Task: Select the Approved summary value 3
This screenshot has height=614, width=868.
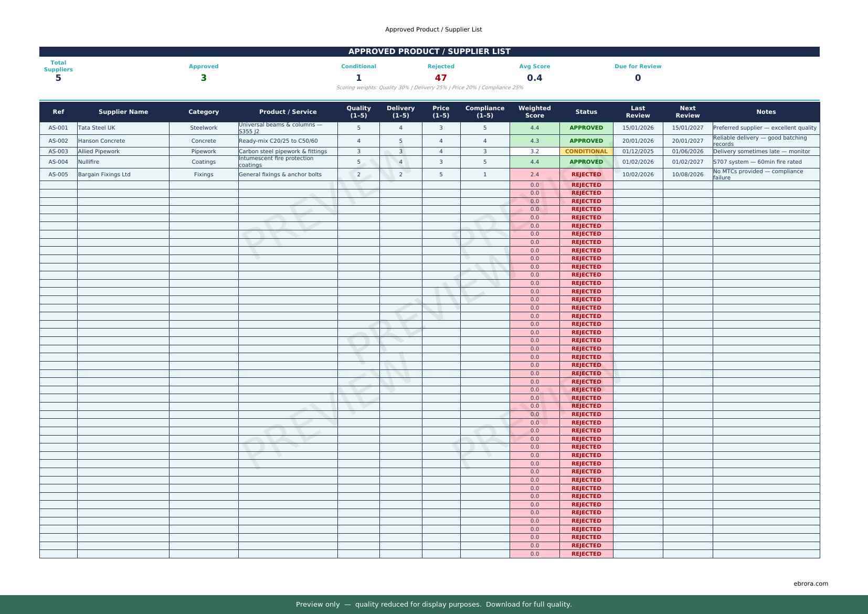Action: pos(204,78)
